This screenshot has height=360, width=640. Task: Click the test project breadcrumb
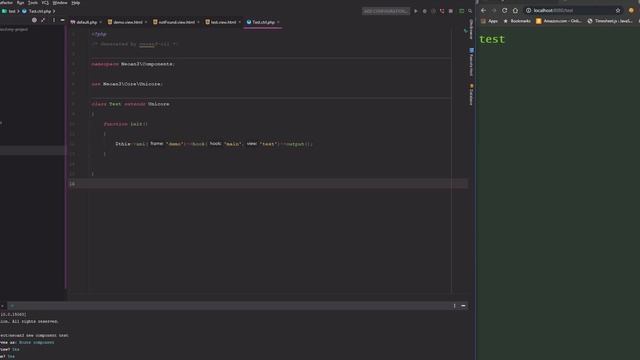click(x=9, y=11)
